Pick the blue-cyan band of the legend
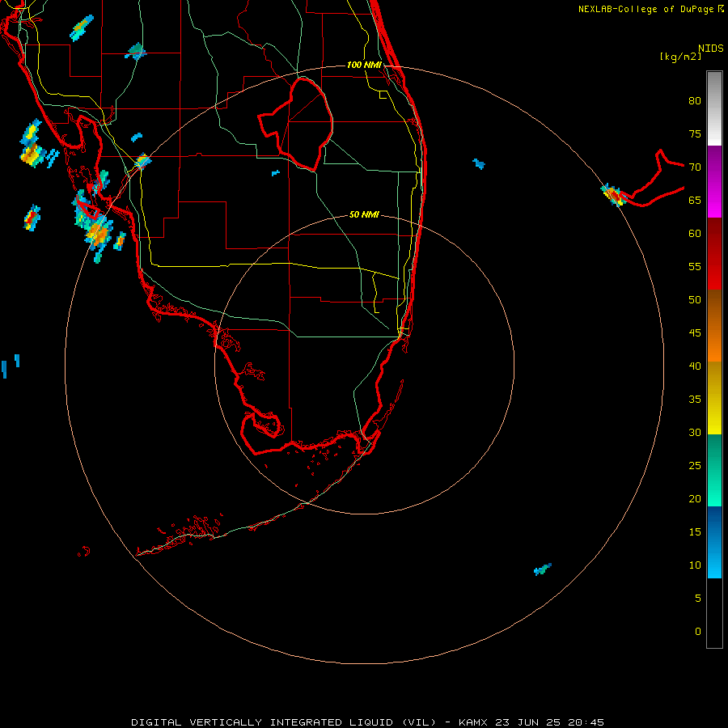728x728 pixels. pos(714,542)
